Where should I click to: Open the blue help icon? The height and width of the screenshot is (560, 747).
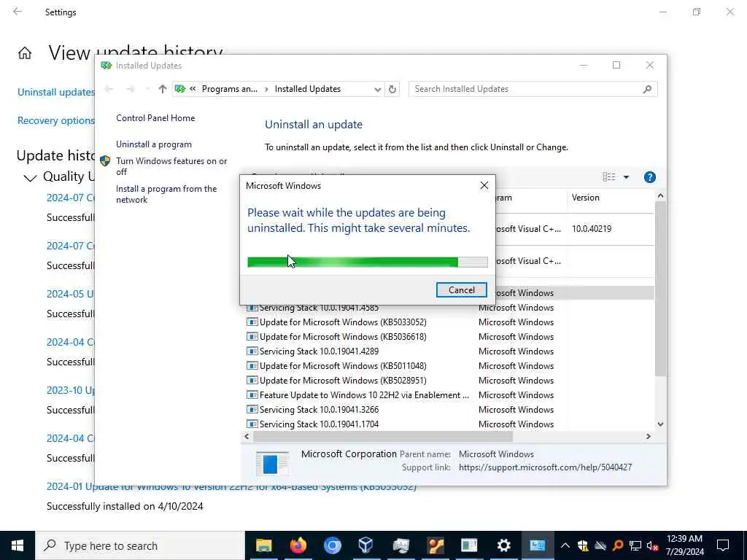coord(649,177)
